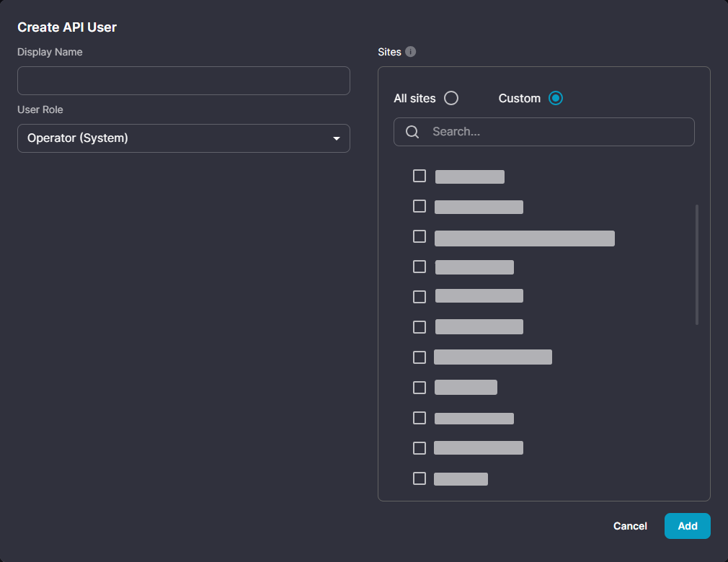
Task: Check the sixth site checkbox
Action: pos(420,327)
